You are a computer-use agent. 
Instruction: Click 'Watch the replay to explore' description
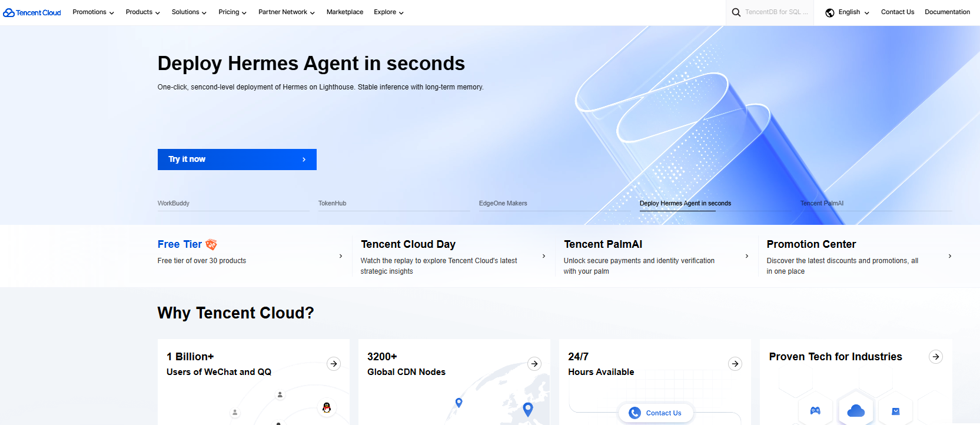click(x=439, y=266)
